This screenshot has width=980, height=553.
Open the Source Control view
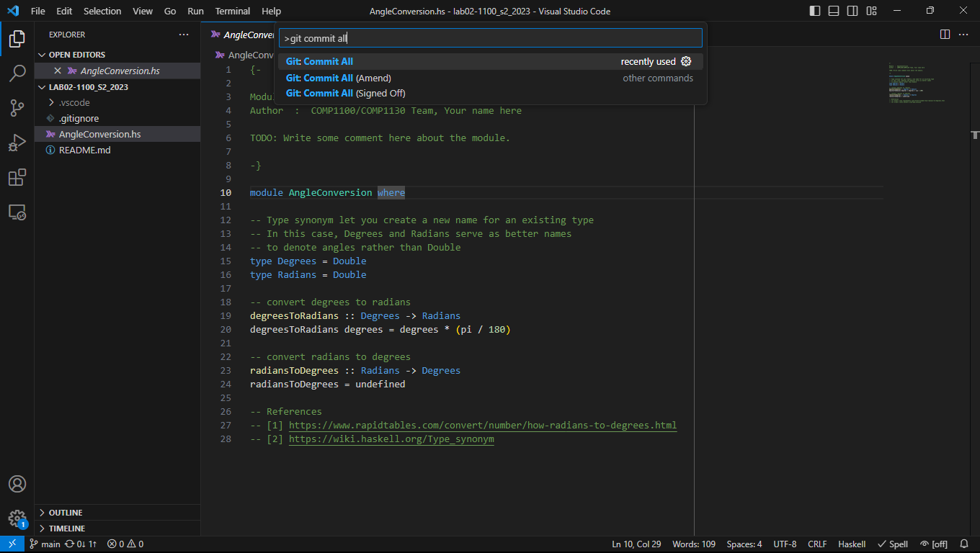point(17,108)
